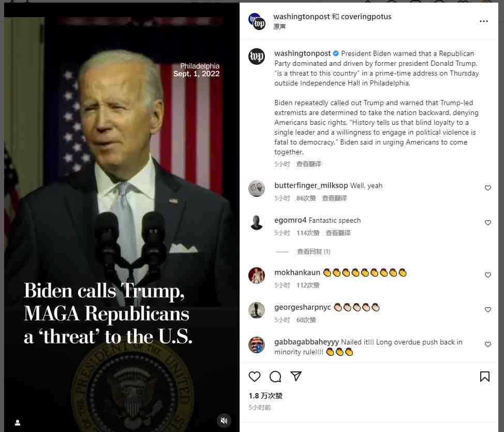The width and height of the screenshot is (504, 432).
Task: View translation of the post caption
Action: click(308, 164)
